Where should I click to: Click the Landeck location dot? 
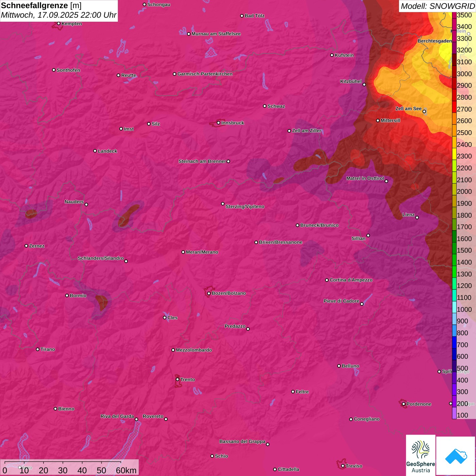[x=95, y=151]
